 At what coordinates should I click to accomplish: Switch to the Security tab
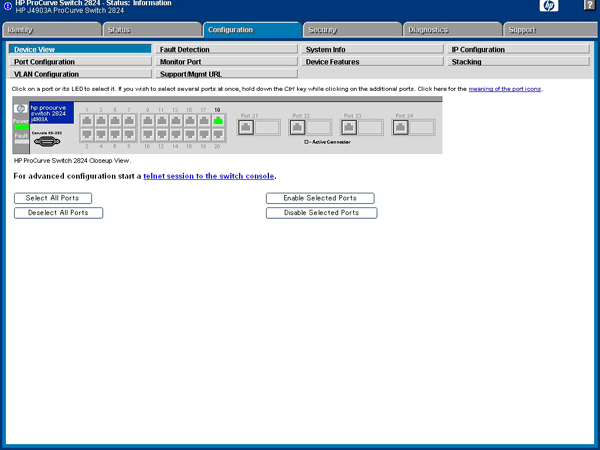(x=352, y=30)
